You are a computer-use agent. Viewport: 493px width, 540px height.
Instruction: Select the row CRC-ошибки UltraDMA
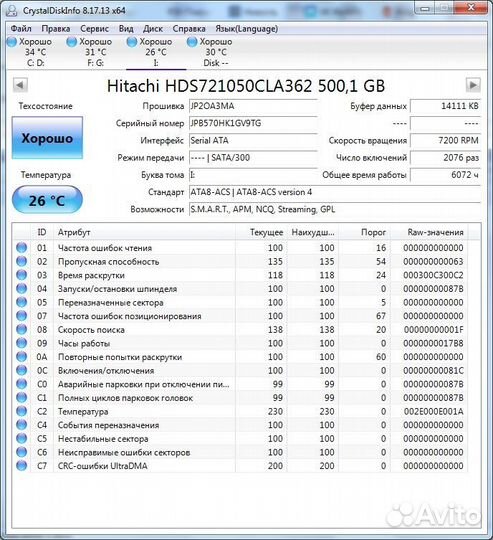pos(240,466)
